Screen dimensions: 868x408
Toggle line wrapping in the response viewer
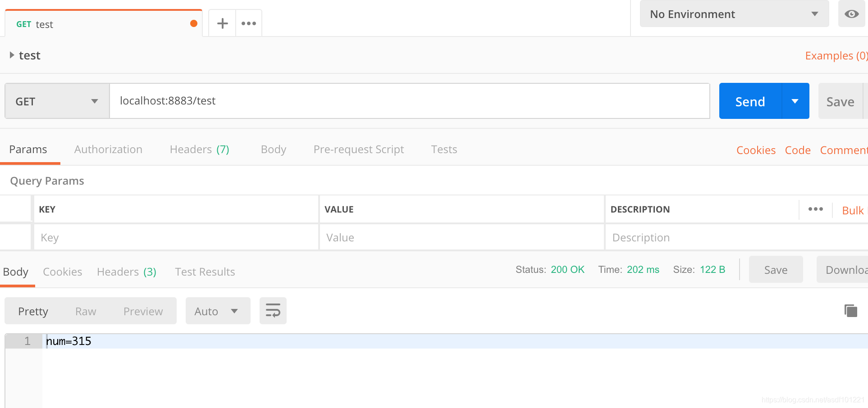click(273, 310)
